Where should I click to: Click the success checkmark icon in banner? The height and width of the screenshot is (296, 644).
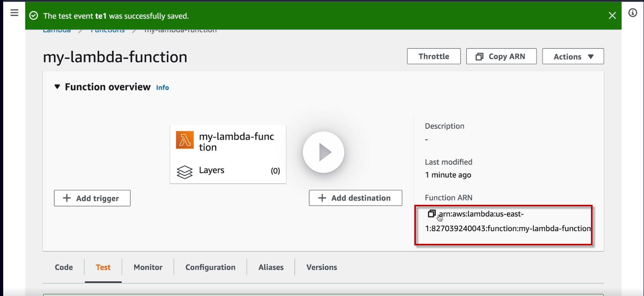click(34, 16)
